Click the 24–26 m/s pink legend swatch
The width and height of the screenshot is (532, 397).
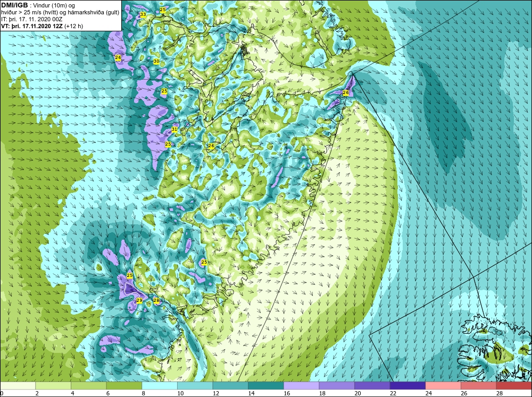[x=443, y=386]
